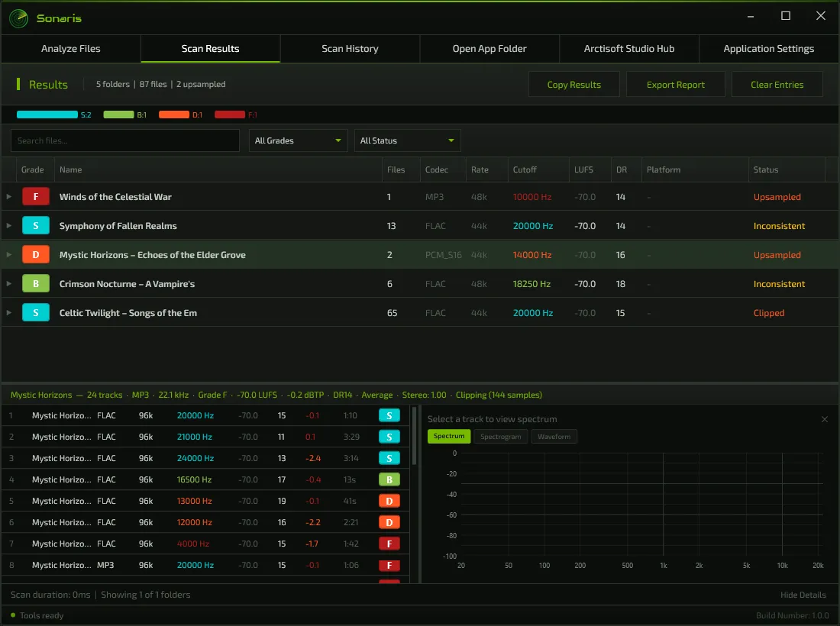Click the B grade badge for Crimson Nocturne
This screenshot has height=626, width=840.
[x=36, y=283]
